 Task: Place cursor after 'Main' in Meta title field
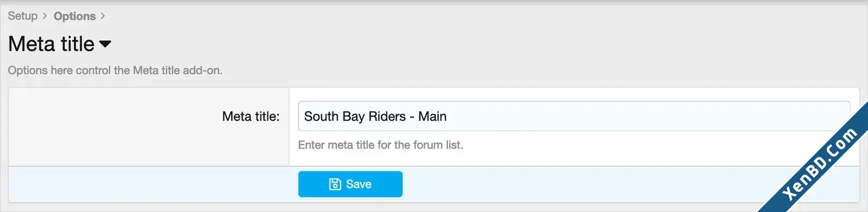[x=448, y=116]
